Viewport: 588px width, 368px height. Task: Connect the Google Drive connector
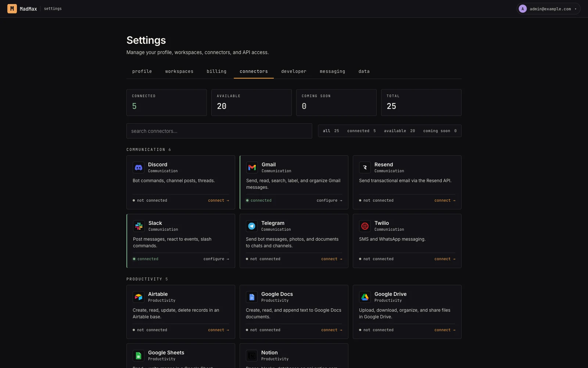[445, 330]
